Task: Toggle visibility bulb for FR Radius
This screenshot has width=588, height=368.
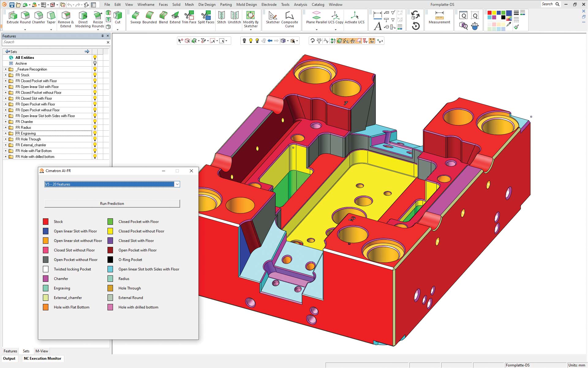Action: [x=95, y=128]
